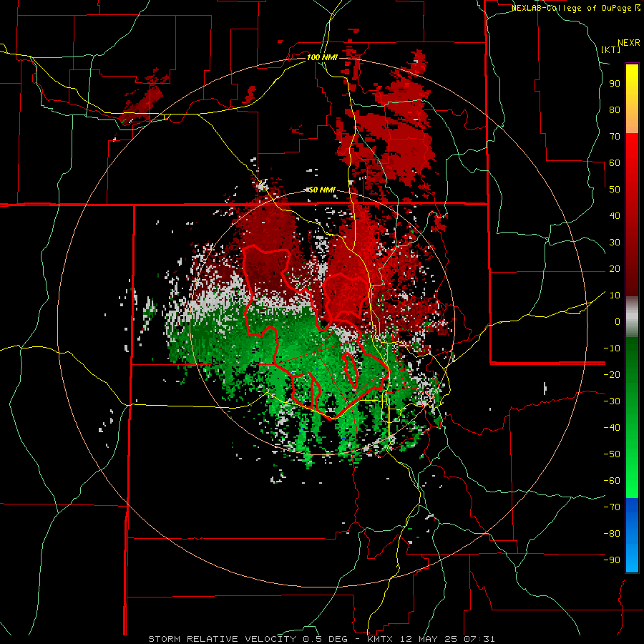Click the 0 value on velocity scale
The height and width of the screenshot is (644, 644).
click(618, 322)
